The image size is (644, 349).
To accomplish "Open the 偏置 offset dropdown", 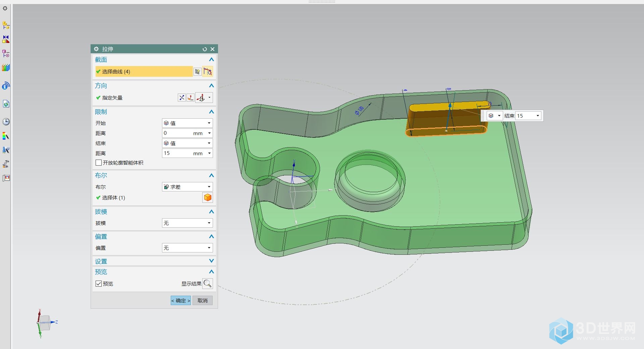I will [187, 248].
